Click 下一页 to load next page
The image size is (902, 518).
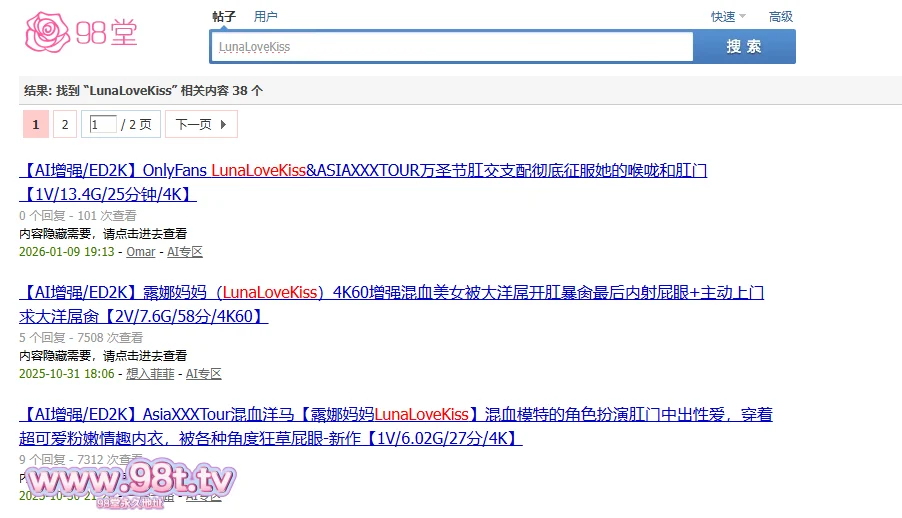[201, 125]
